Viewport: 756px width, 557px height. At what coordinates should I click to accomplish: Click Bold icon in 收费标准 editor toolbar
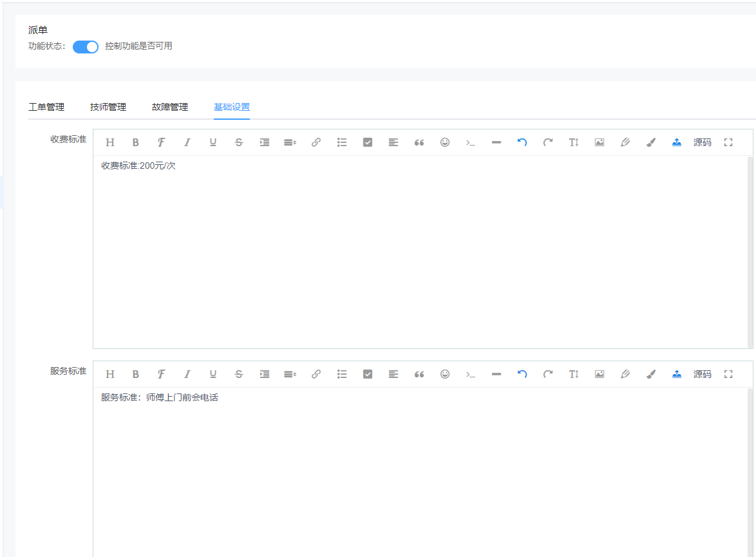pos(136,142)
